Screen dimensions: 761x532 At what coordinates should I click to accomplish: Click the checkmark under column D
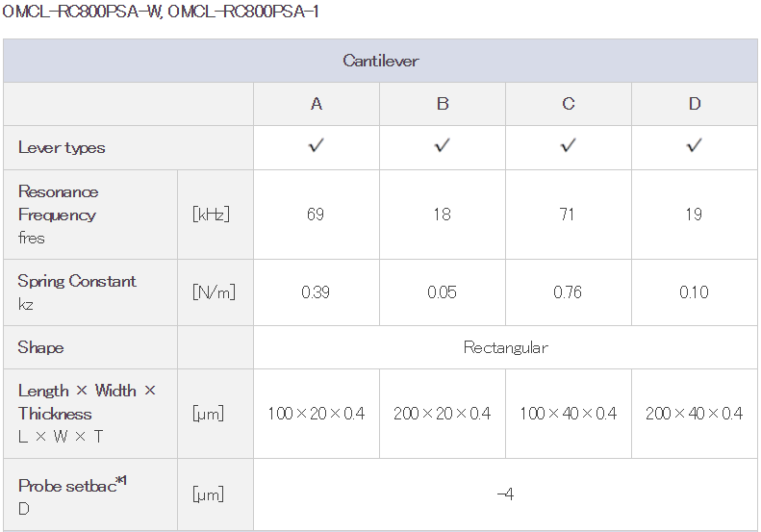click(x=694, y=145)
